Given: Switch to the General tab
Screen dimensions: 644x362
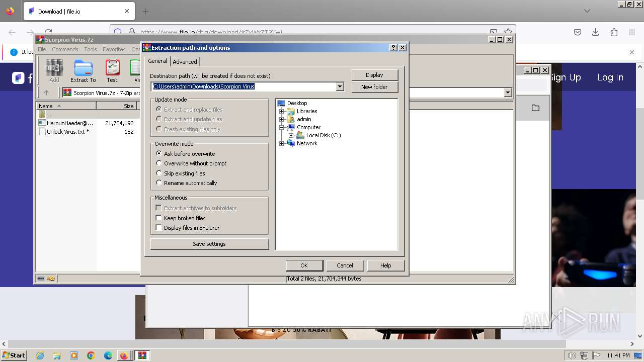Looking at the screenshot, I should [x=157, y=61].
